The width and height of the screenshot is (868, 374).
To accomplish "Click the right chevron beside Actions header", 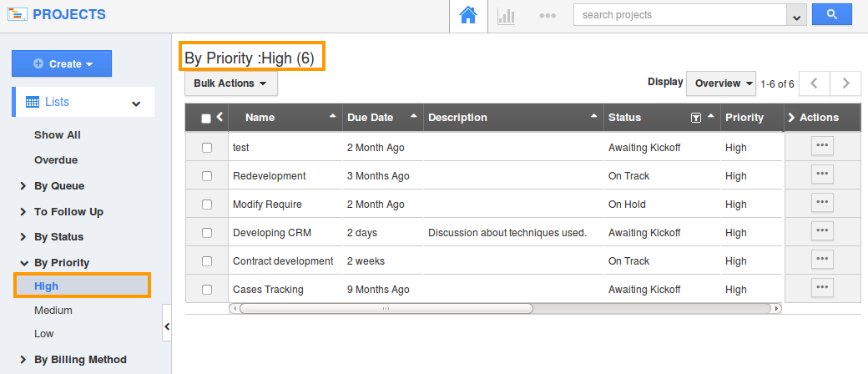I will (791, 118).
